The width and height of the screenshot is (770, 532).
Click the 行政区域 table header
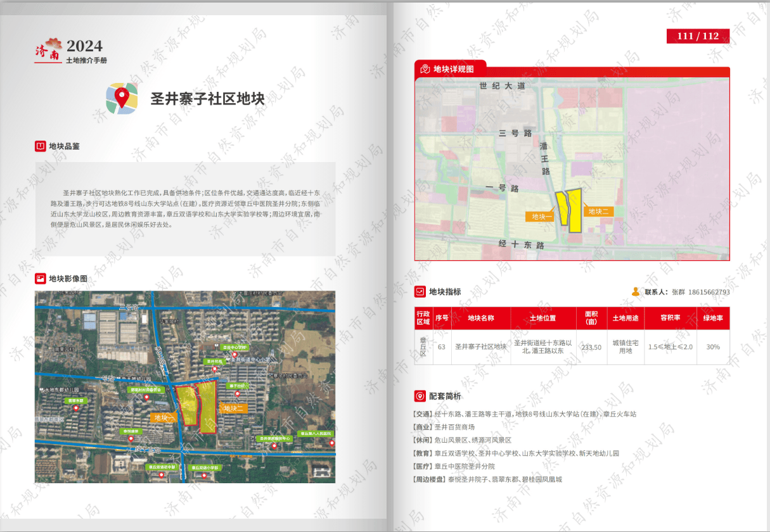423,318
